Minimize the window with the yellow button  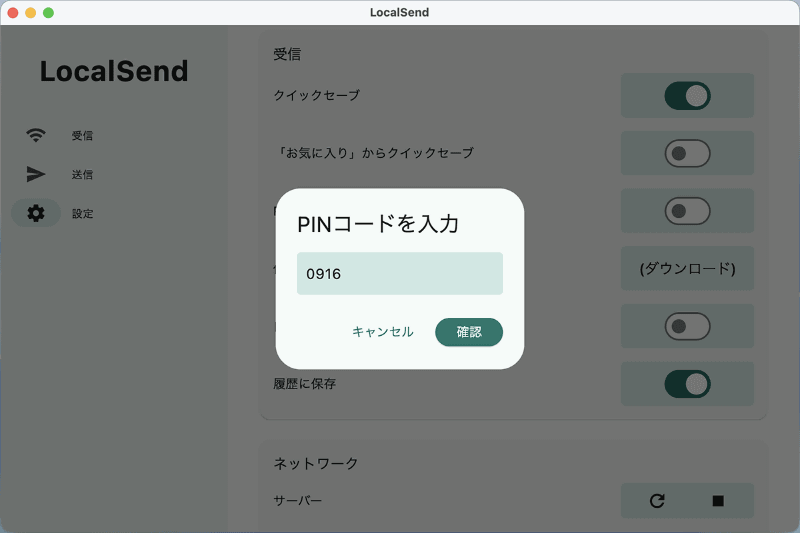[31, 13]
